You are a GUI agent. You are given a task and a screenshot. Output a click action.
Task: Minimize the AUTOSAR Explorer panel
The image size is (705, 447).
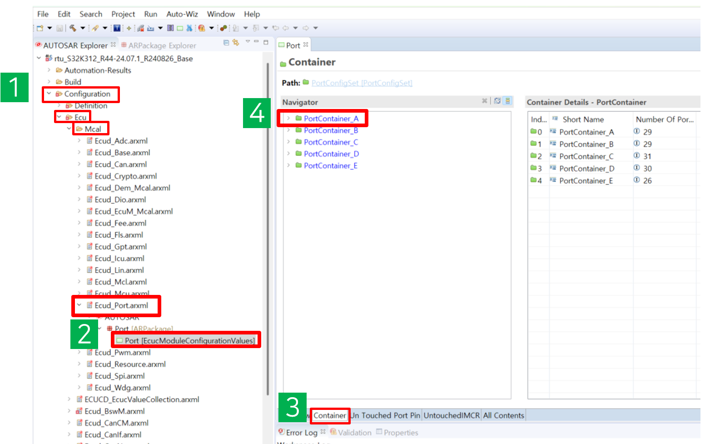click(256, 41)
